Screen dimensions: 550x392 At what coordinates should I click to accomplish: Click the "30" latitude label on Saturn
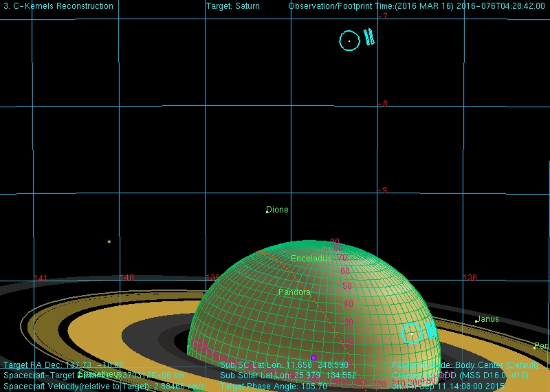point(349,322)
